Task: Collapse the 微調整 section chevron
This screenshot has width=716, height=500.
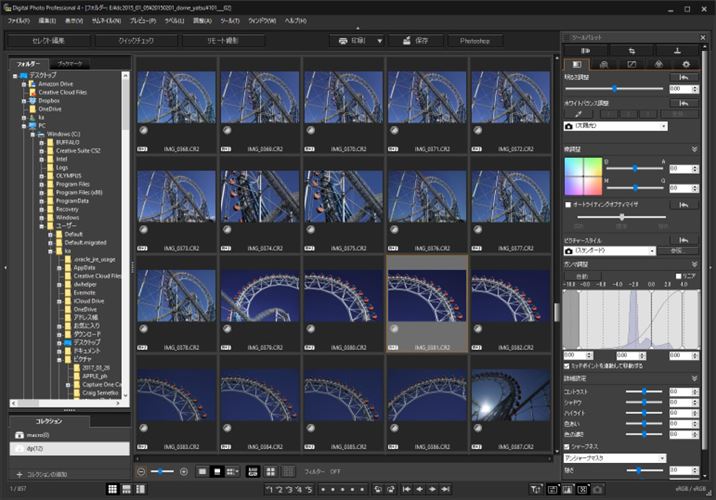Action: 695,149
